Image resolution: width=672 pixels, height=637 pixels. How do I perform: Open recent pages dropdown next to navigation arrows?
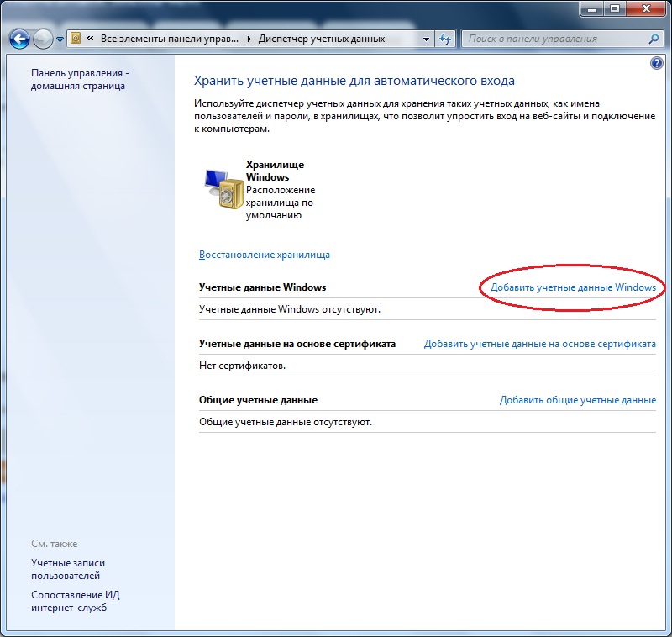60,39
